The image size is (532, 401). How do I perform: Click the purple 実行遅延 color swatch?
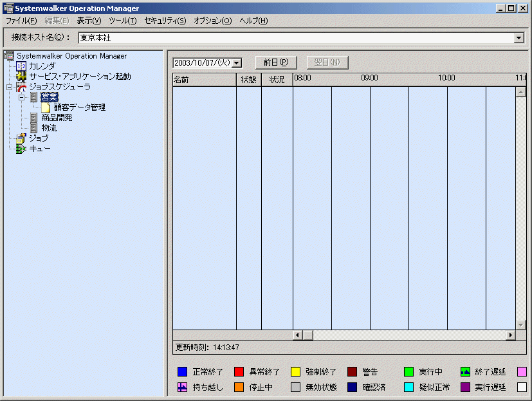click(x=465, y=387)
